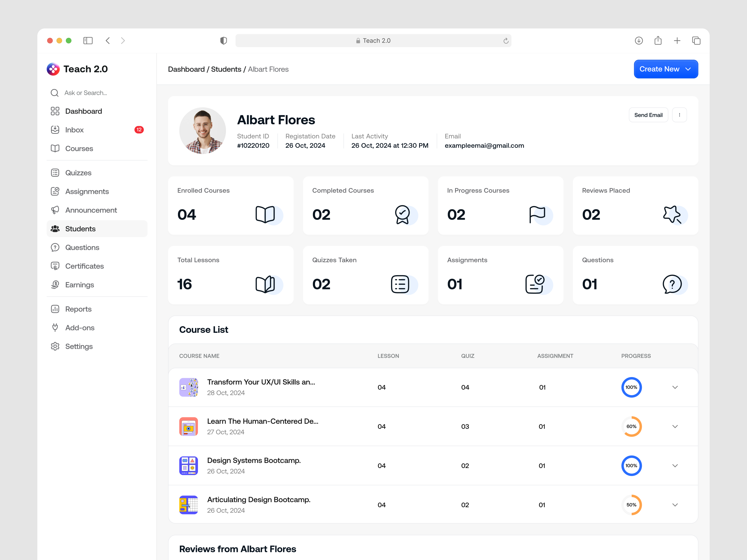
Task: Open the three-dot menu next to Send Email
Action: point(680,115)
